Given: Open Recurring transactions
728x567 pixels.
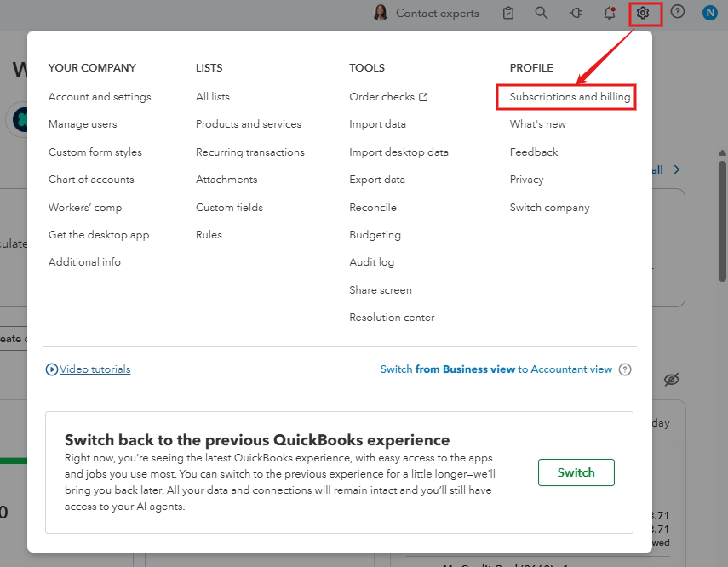Looking at the screenshot, I should click(250, 152).
